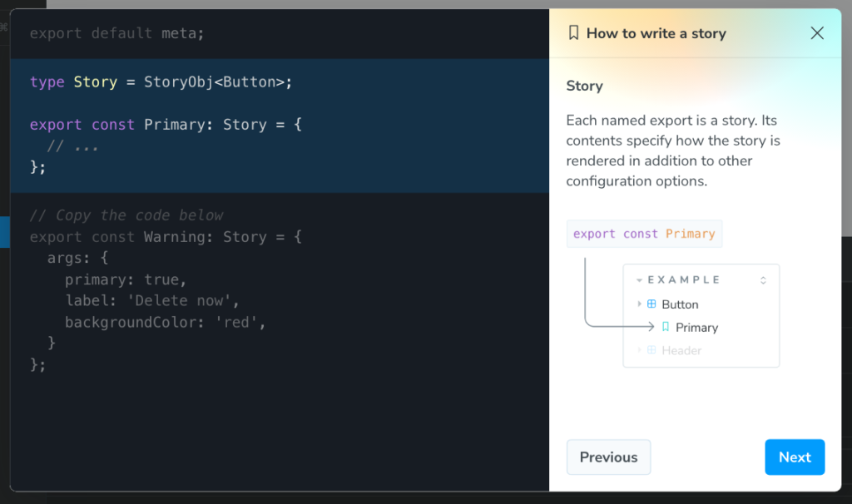The width and height of the screenshot is (852, 504).
Task: Click the 'export const Primary' code chip
Action: tap(644, 234)
